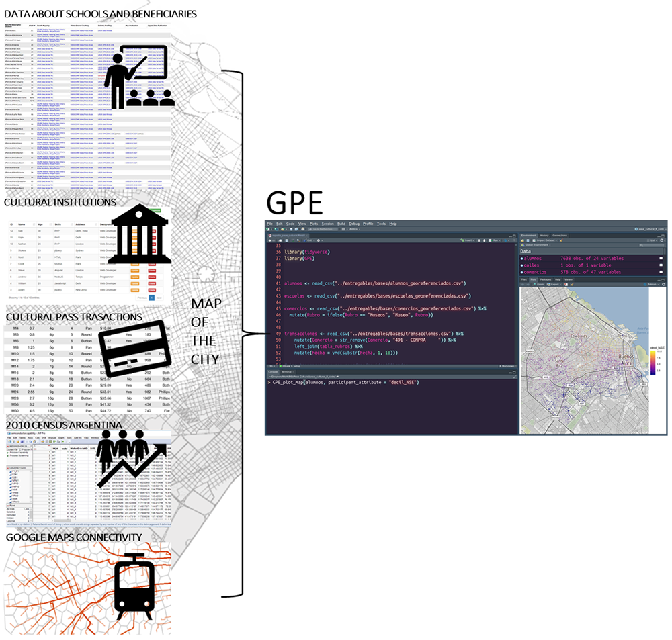Refresh the Plots pane with the refresh icon
The width and height of the screenshot is (672, 640).
(x=663, y=283)
